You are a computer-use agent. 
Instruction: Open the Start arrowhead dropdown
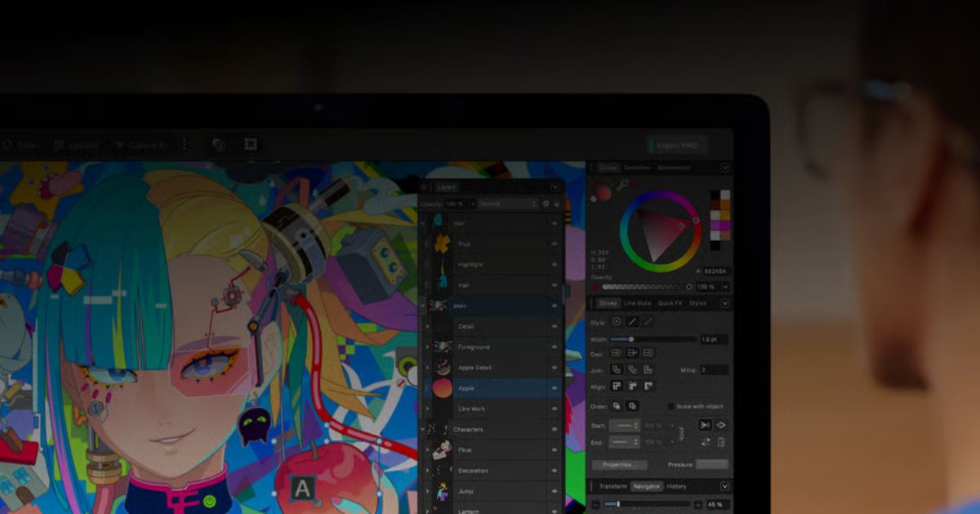[625, 424]
